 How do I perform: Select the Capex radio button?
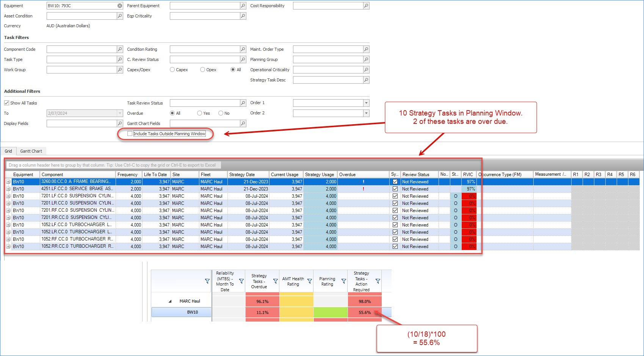172,70
